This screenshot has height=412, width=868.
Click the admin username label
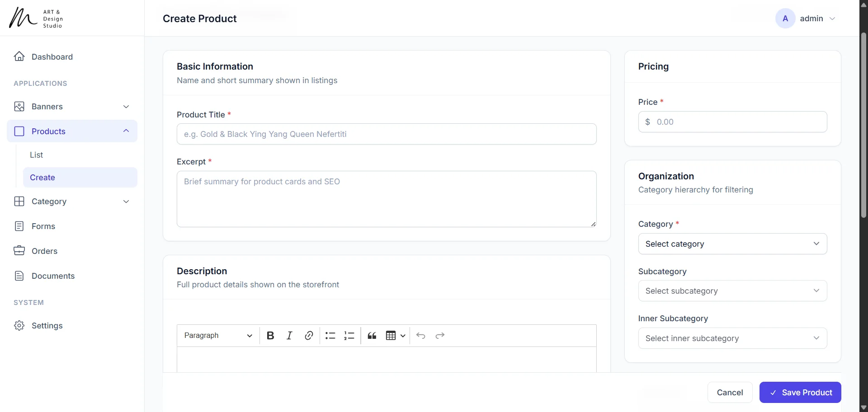tap(811, 19)
